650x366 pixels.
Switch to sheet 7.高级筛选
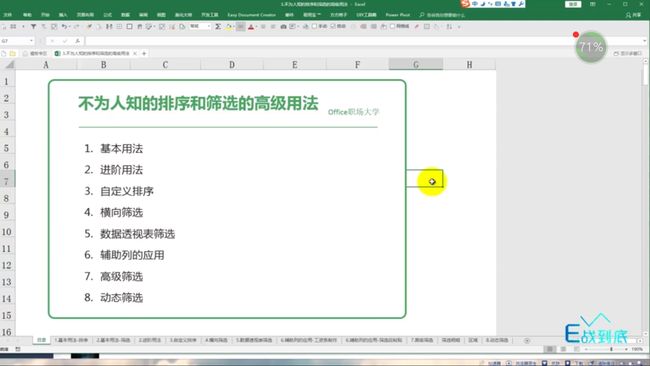coord(422,340)
